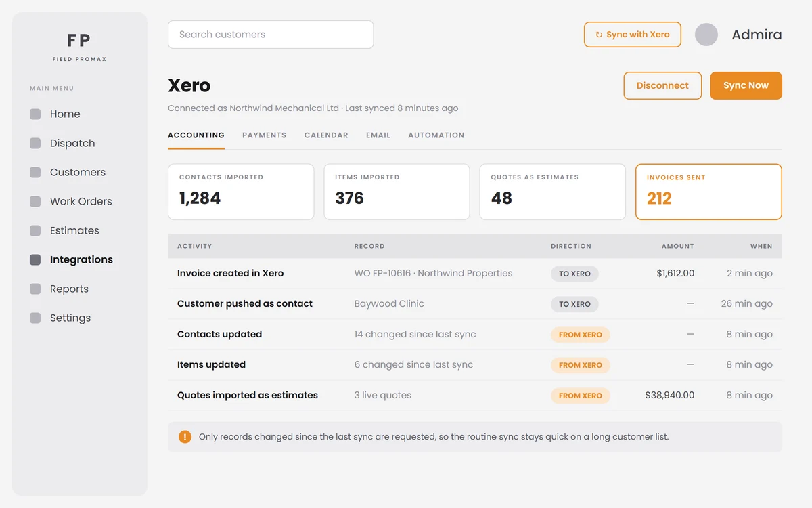Image resolution: width=812 pixels, height=508 pixels.
Task: Click the Admira user avatar
Action: pos(706,35)
